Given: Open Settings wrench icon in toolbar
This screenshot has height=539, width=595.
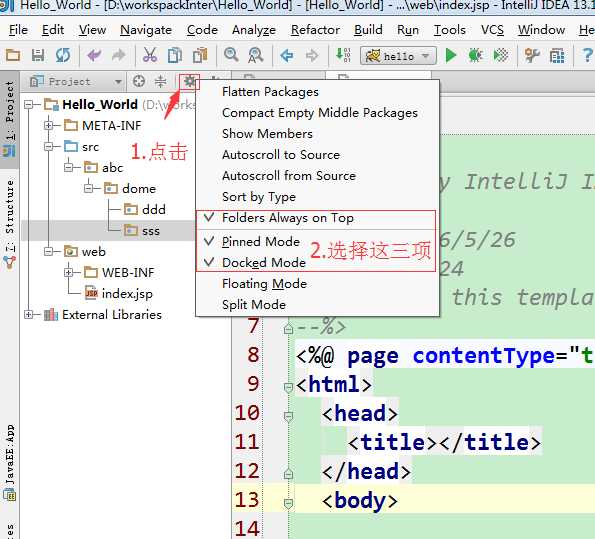Looking at the screenshot, I should click(x=532, y=55).
